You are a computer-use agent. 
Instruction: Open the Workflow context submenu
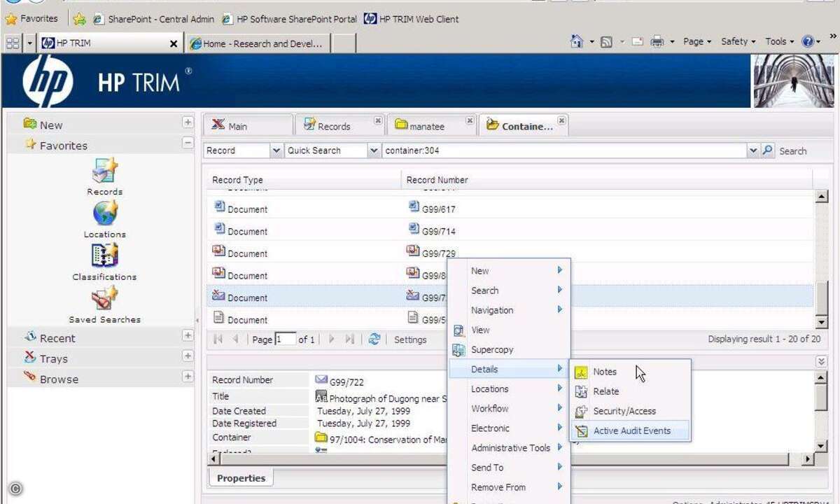[510, 409]
